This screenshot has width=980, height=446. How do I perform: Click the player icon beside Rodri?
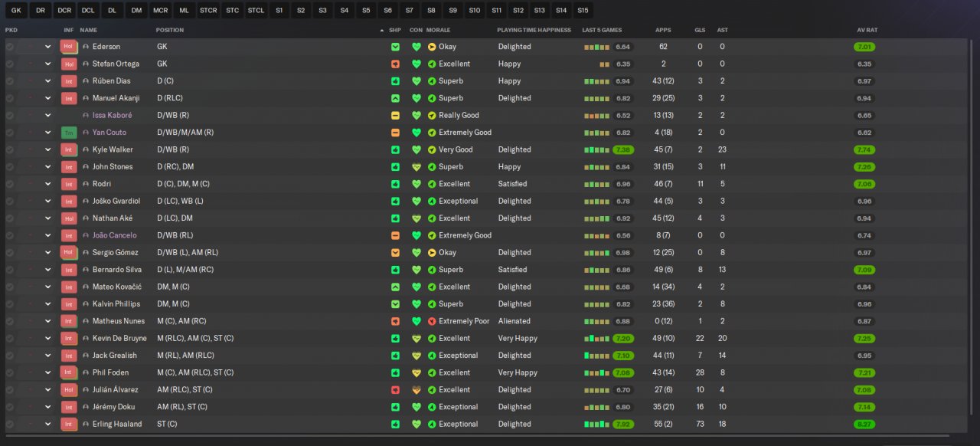(86, 184)
